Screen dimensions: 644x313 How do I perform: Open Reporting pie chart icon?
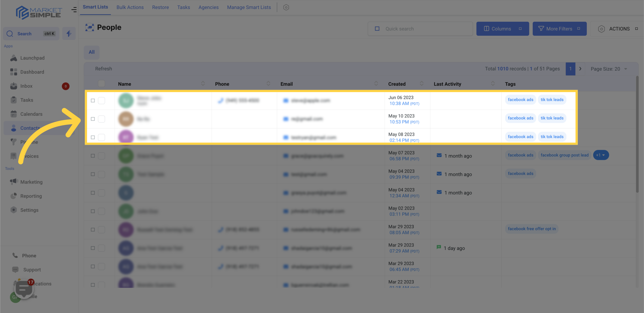14,196
